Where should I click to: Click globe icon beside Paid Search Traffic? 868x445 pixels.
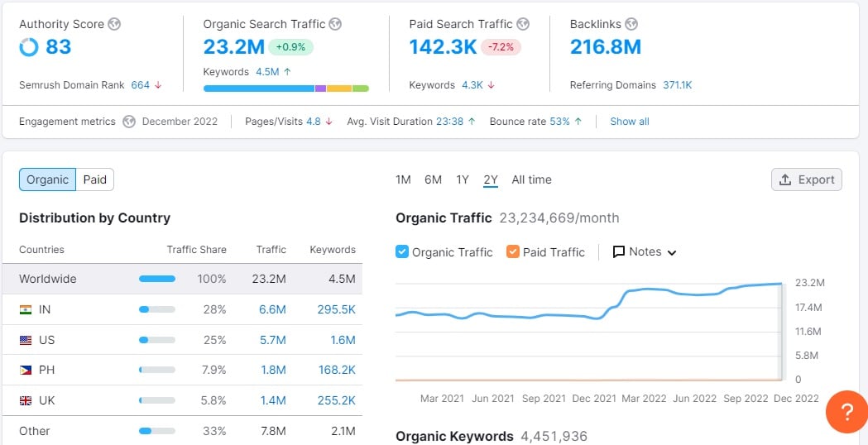click(x=523, y=24)
